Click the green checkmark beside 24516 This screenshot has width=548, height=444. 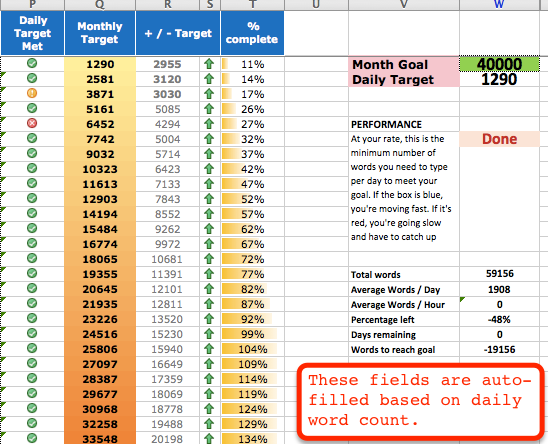[32, 333]
